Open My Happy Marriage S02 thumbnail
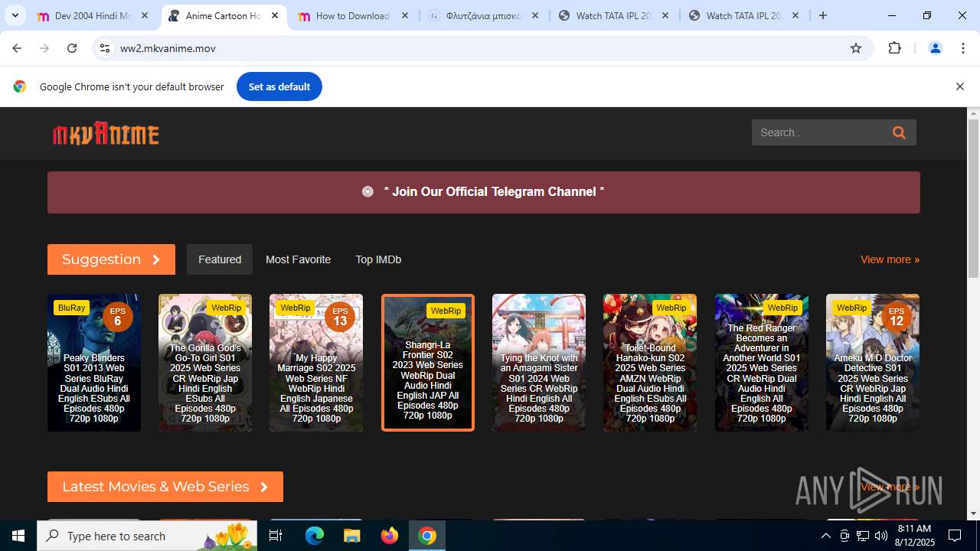 [x=316, y=363]
